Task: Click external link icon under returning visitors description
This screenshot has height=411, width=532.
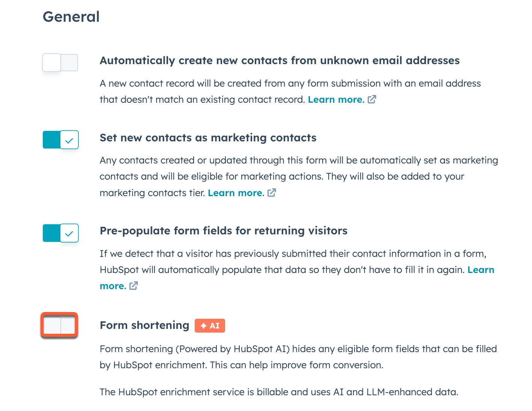Action: click(x=134, y=286)
